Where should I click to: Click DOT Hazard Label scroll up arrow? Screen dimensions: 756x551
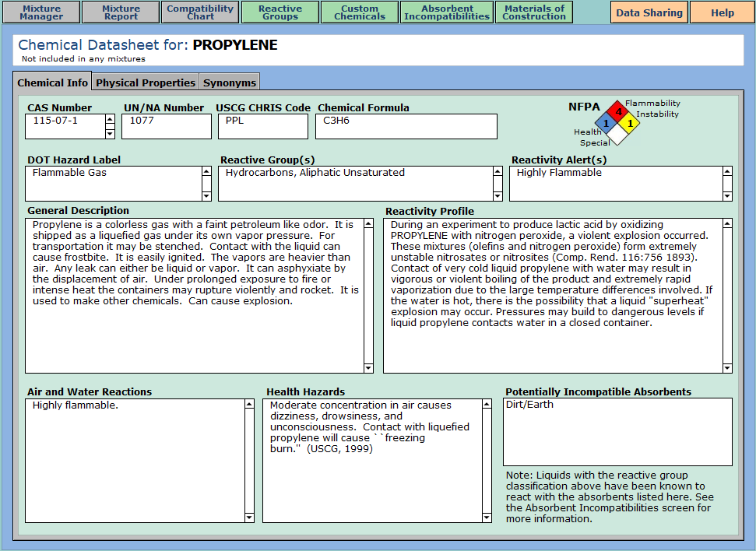point(206,171)
